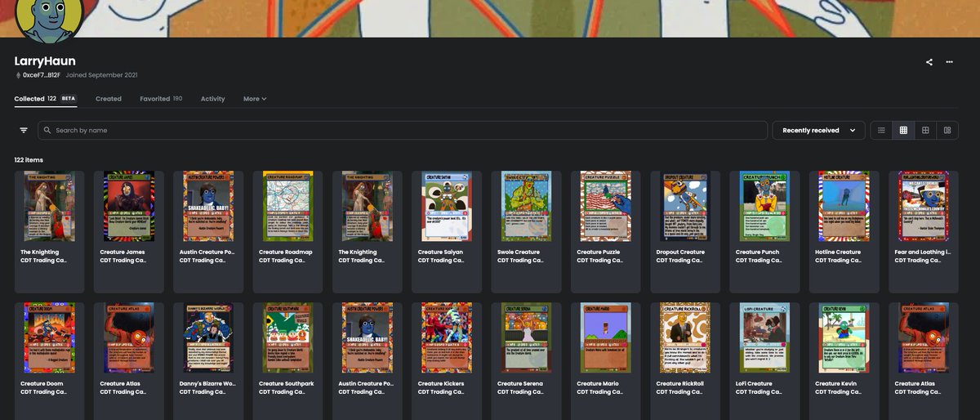Click the share profile icon
Screen dimensions: 980x420
(x=929, y=62)
